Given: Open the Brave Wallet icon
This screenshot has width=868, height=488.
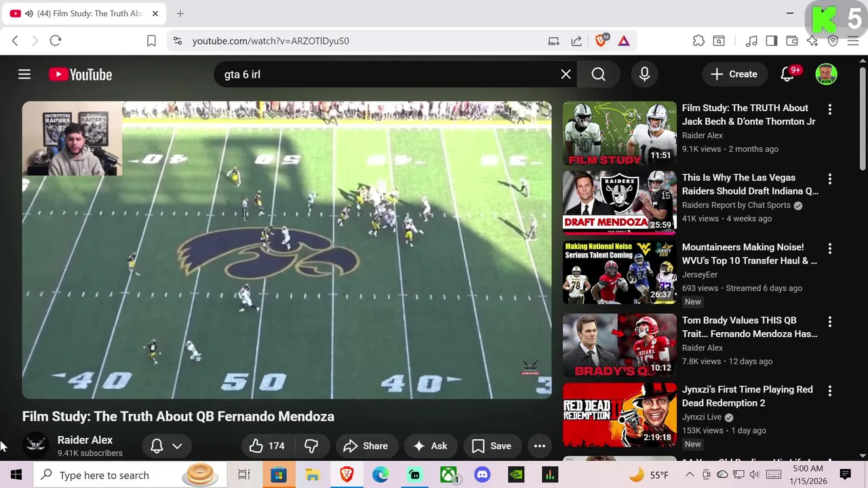Looking at the screenshot, I should [x=792, y=41].
